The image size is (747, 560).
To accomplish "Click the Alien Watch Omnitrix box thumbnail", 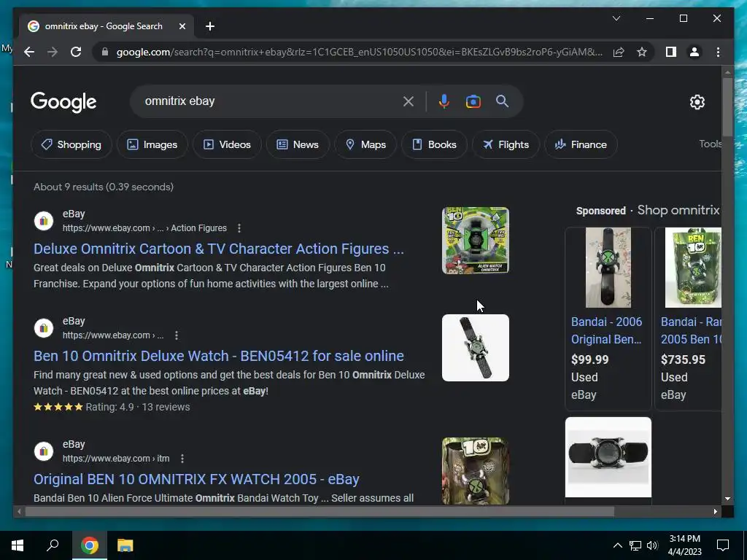I will point(476,241).
